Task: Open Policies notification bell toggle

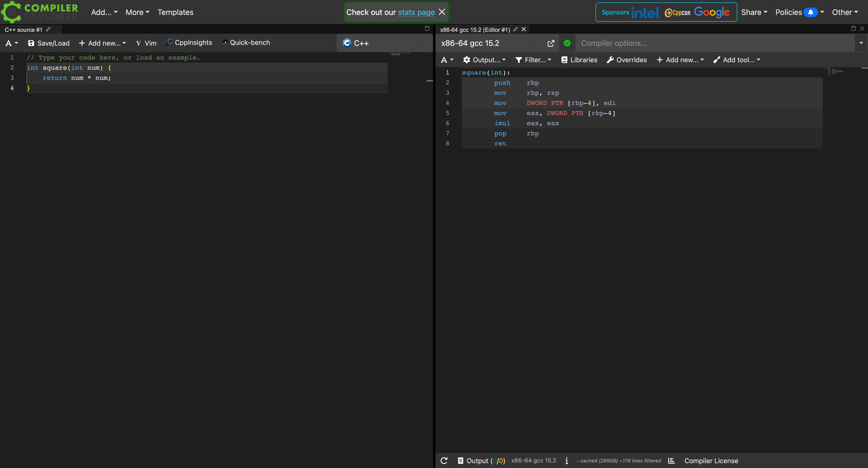Action: pyautogui.click(x=810, y=13)
